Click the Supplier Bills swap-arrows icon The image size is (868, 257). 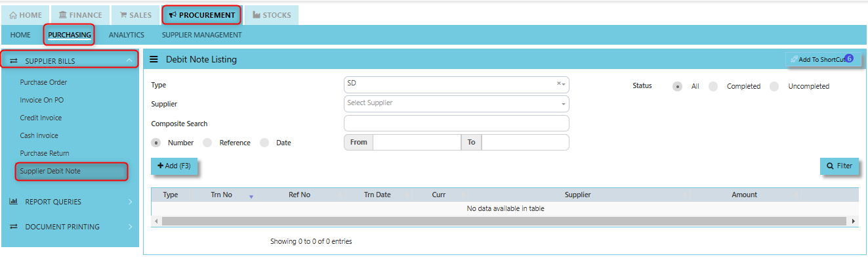tap(13, 61)
